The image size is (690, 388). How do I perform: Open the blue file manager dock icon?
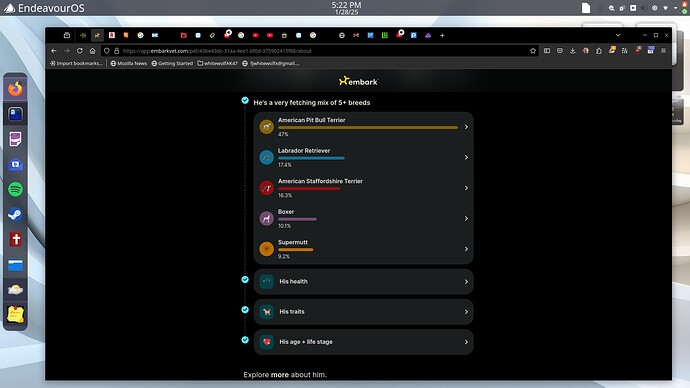15,265
